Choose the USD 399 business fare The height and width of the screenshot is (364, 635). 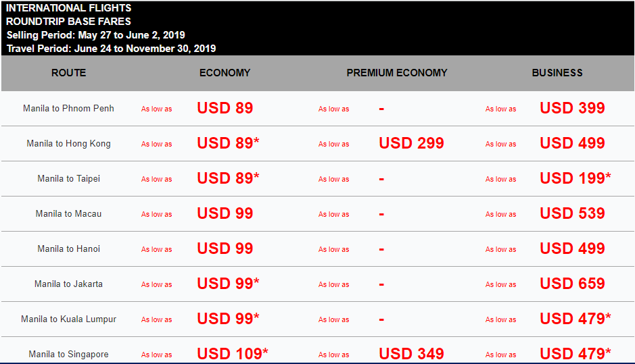(x=572, y=108)
